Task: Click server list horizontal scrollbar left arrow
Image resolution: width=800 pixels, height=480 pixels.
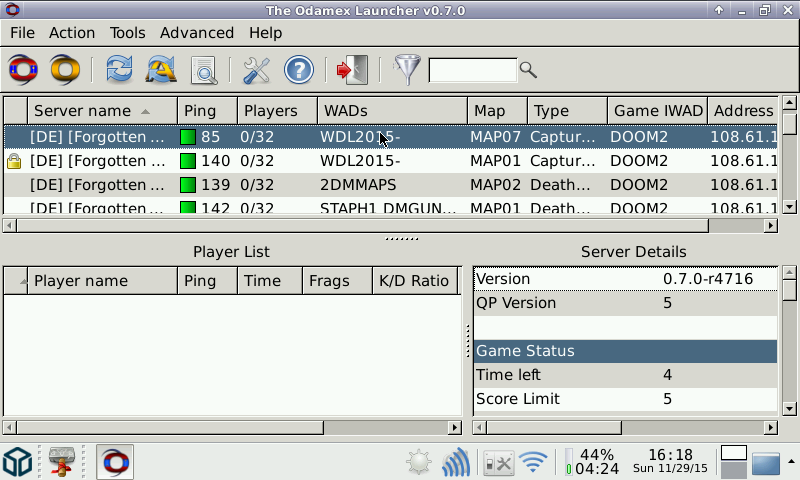Action: pyautogui.click(x=10, y=225)
